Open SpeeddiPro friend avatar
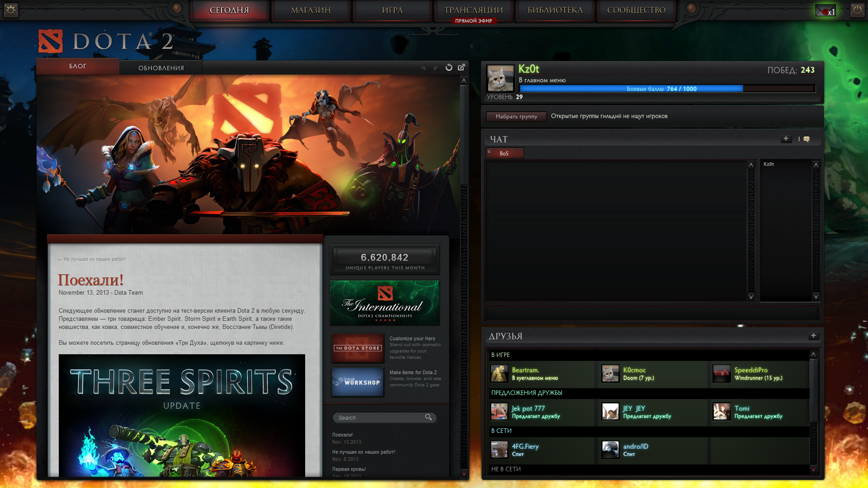 (x=722, y=374)
